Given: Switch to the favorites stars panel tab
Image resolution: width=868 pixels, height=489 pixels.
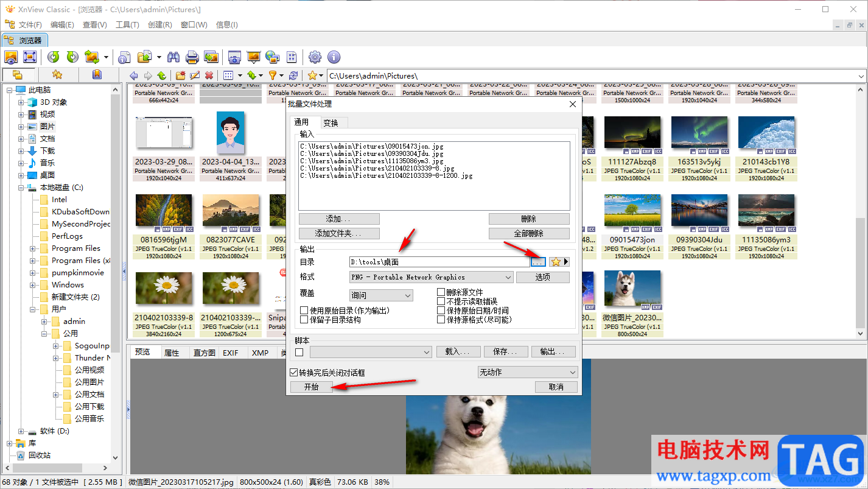Looking at the screenshot, I should point(57,75).
